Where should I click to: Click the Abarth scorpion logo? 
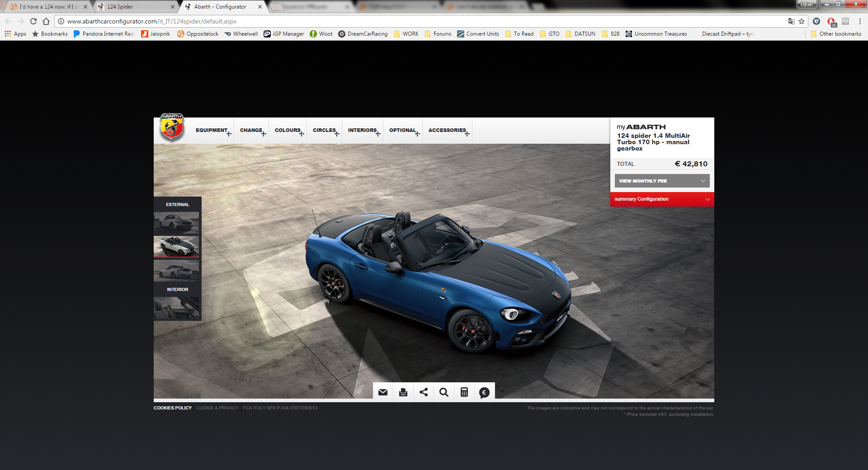pos(172,127)
